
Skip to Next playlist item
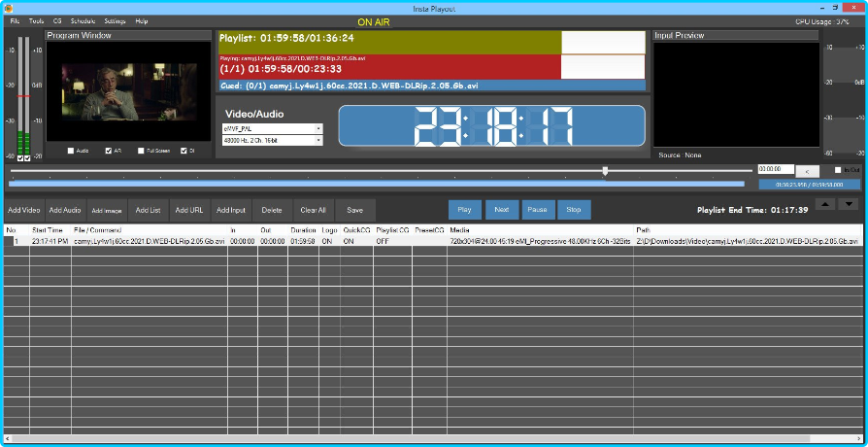501,209
